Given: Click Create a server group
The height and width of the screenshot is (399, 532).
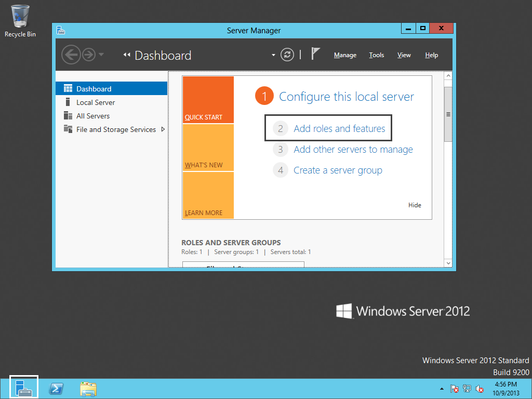Looking at the screenshot, I should [338, 170].
